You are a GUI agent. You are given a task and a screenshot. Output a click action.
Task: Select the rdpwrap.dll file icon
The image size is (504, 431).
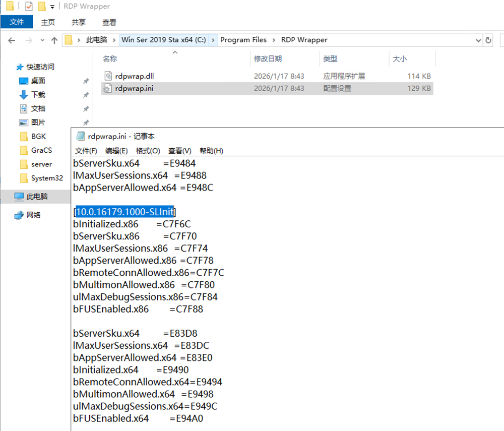pos(108,76)
